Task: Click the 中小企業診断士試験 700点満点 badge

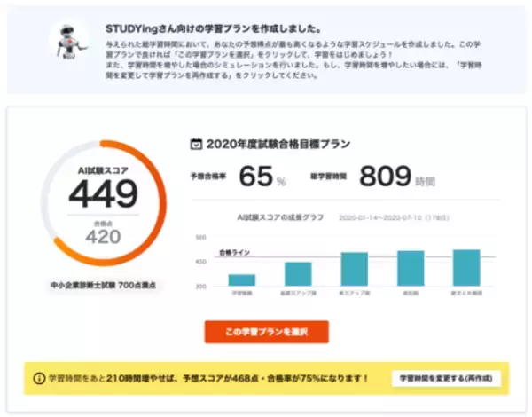Action: [x=103, y=285]
